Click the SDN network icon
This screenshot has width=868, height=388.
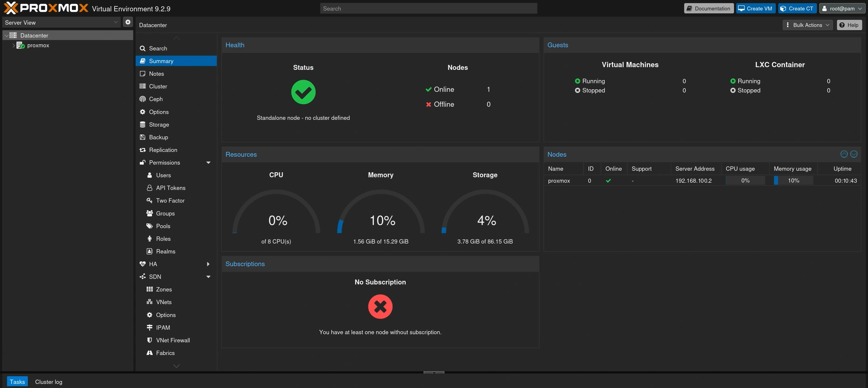(x=142, y=276)
